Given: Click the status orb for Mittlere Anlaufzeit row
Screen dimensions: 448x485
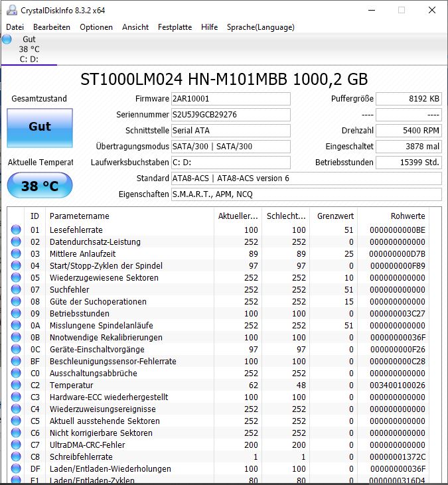Looking at the screenshot, I should pyautogui.click(x=16, y=253).
